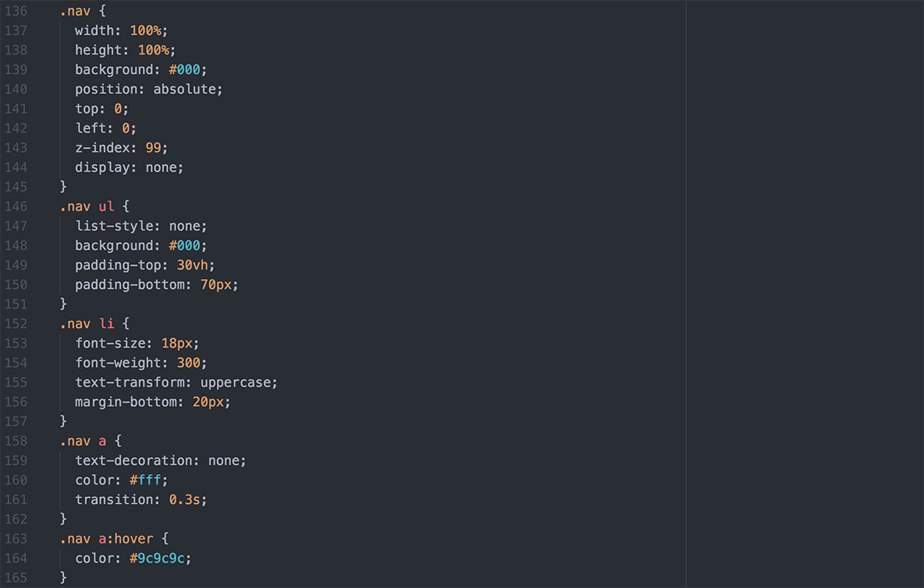Click the closing brace on line 157

(x=64, y=422)
